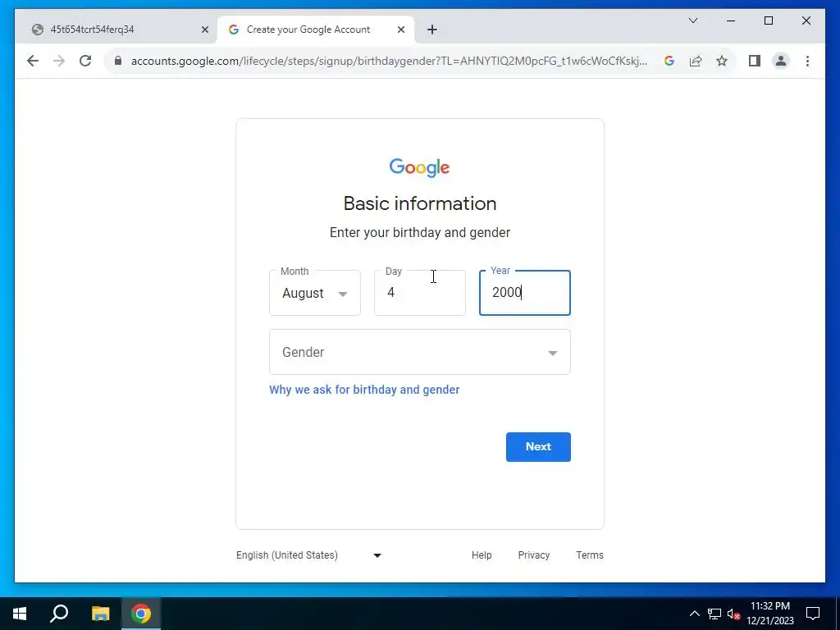This screenshot has width=840, height=630.
Task: Maximize the Chrome window
Action: coord(768,21)
